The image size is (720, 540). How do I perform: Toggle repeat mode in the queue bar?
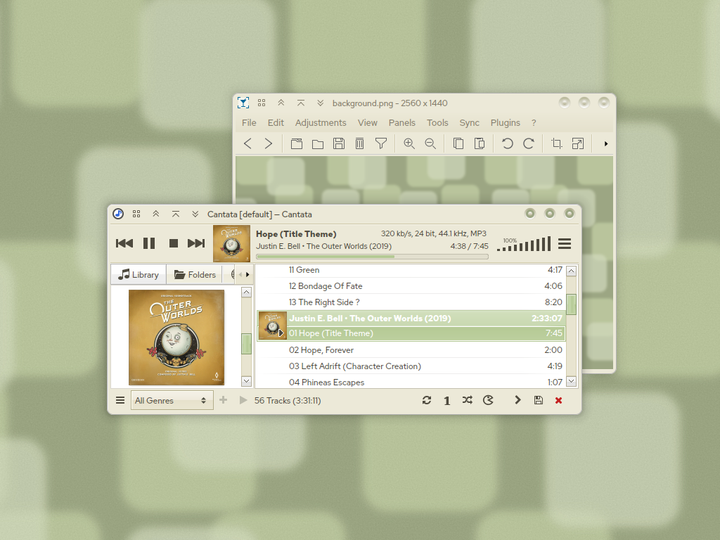427,400
